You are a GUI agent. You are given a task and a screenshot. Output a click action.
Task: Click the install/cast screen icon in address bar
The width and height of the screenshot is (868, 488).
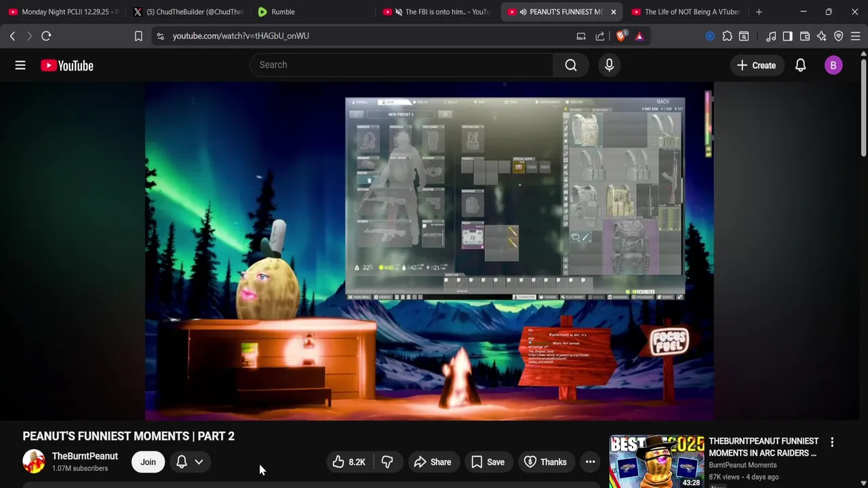tap(581, 36)
